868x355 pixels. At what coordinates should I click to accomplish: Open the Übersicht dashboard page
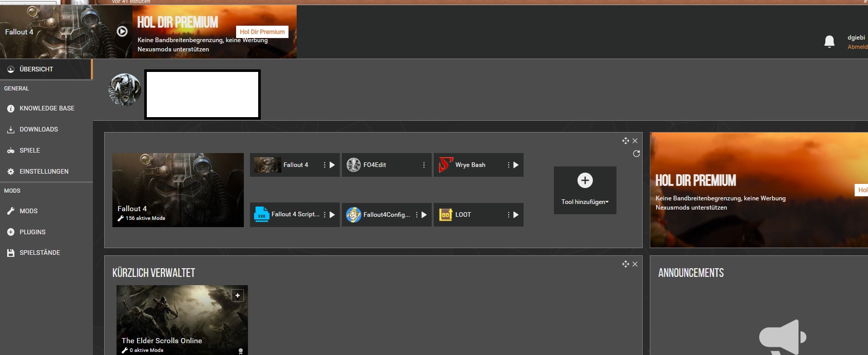pyautogui.click(x=46, y=69)
